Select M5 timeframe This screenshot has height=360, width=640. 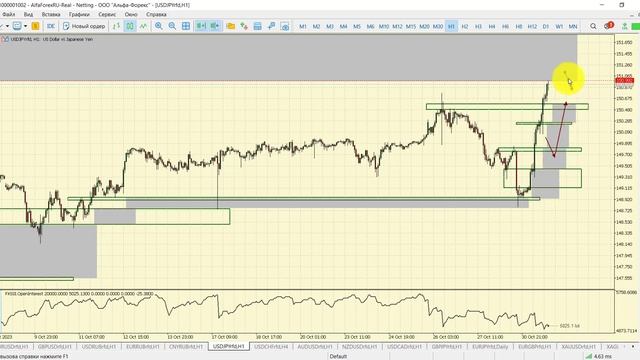[357, 26]
